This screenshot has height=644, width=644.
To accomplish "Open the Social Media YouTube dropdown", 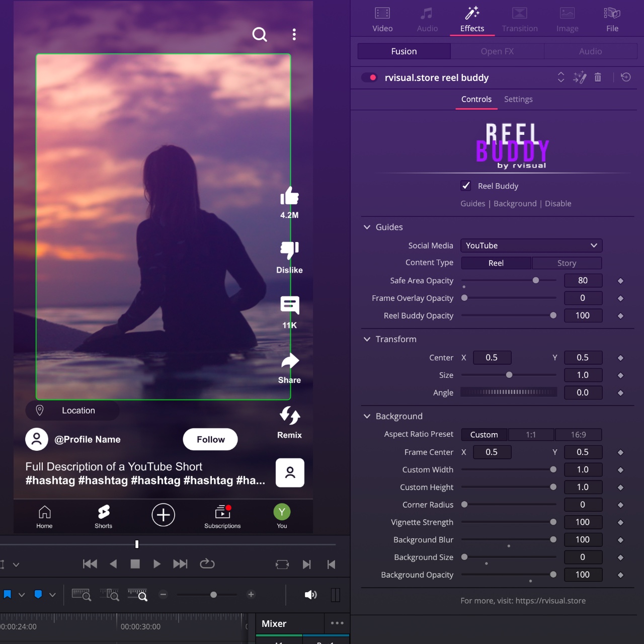I will click(x=531, y=246).
